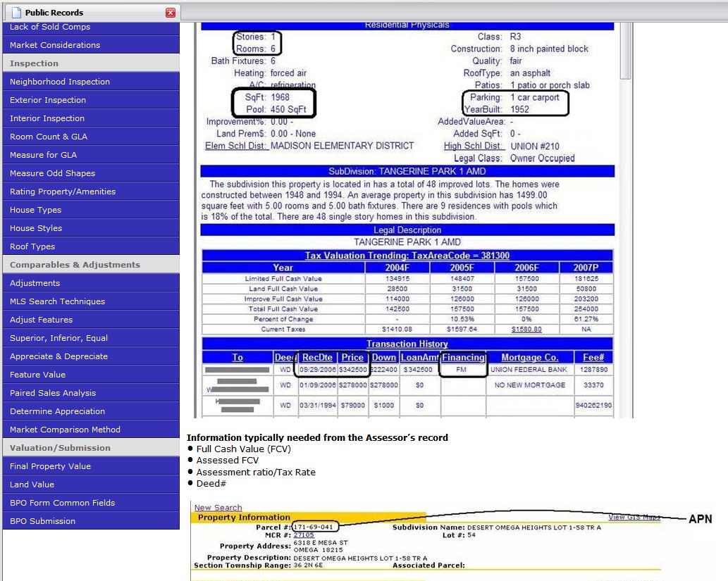Select Feature Value
This screenshot has width=728, height=581.
point(91,375)
